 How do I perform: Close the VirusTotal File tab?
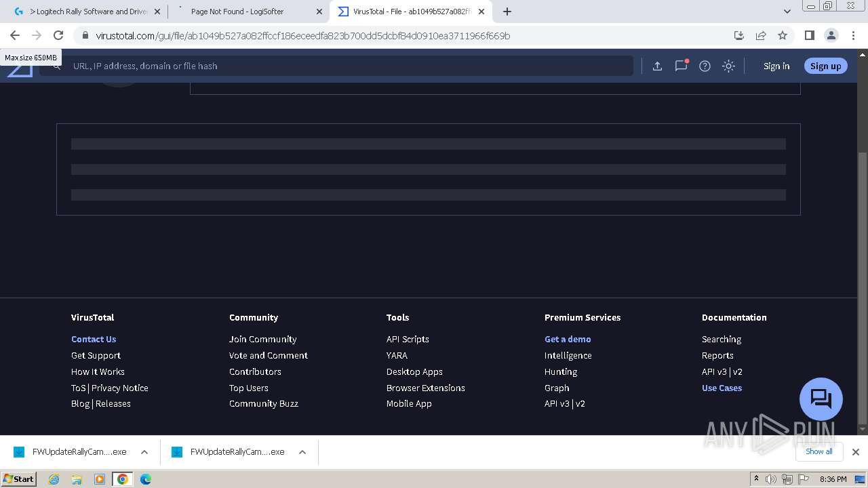click(481, 12)
